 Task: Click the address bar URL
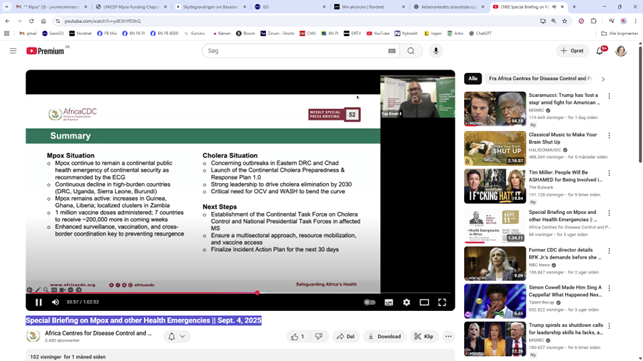pos(102,21)
